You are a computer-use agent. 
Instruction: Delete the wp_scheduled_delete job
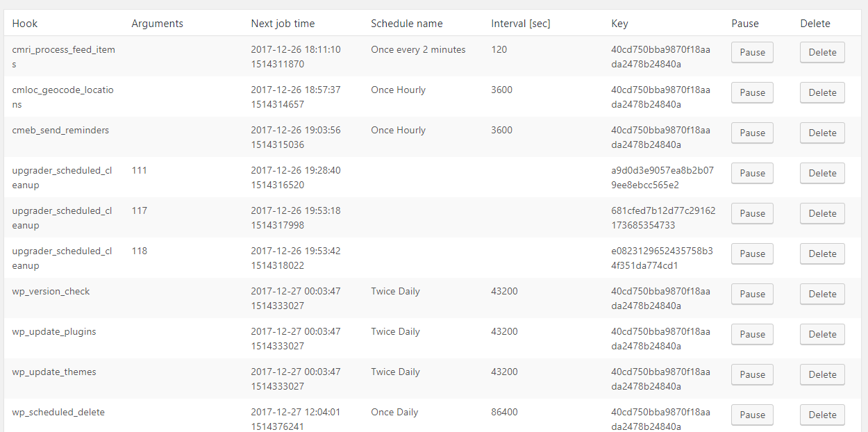point(822,415)
